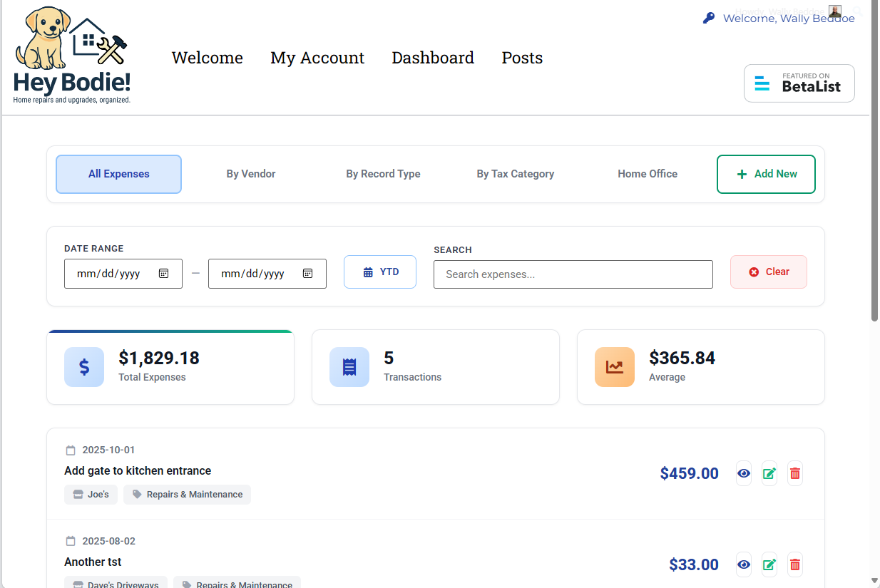Switch to the Home Office tab

point(648,174)
